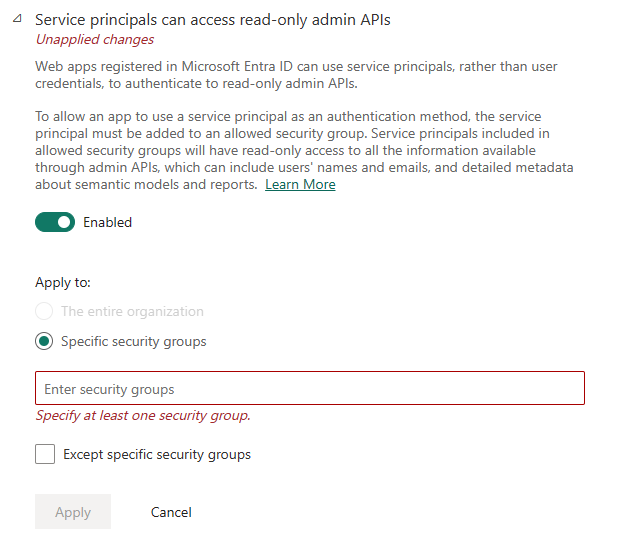Click the 'Service principals can access read-only admin APIs' heading
The image size is (625, 538).
coord(213,19)
